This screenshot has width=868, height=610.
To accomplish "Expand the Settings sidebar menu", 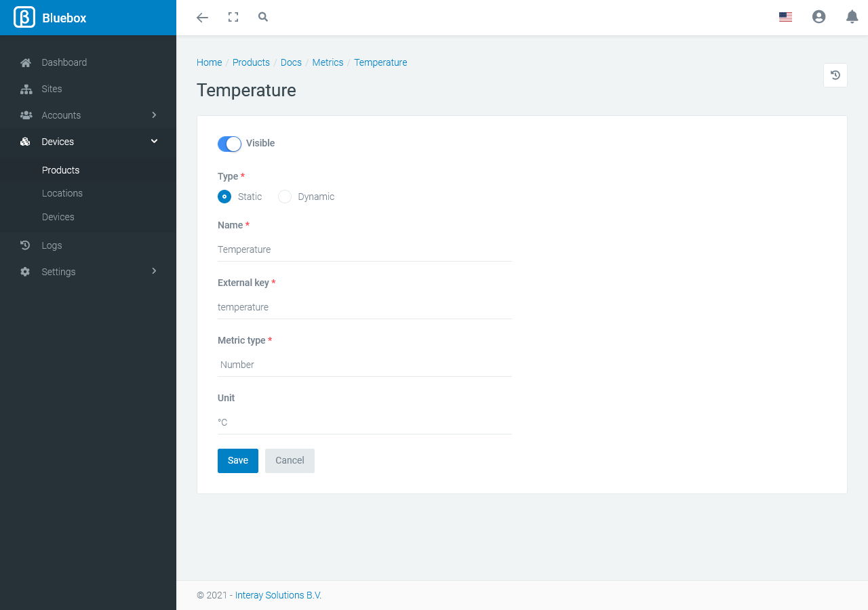I will (88, 272).
